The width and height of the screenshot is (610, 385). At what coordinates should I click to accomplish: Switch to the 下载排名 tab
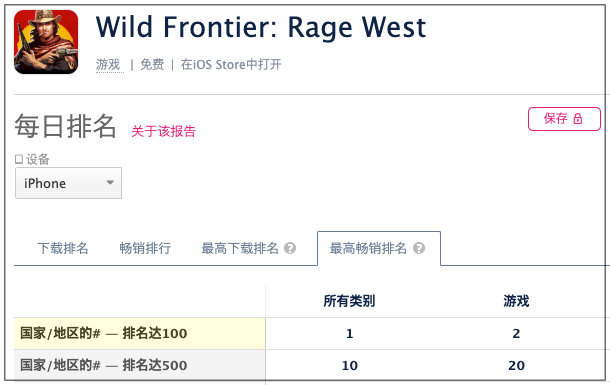(63, 248)
